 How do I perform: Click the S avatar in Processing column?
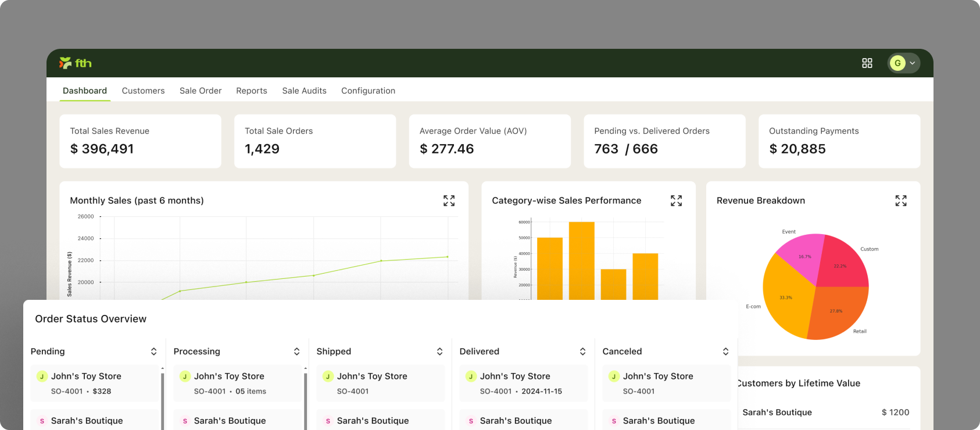185,421
